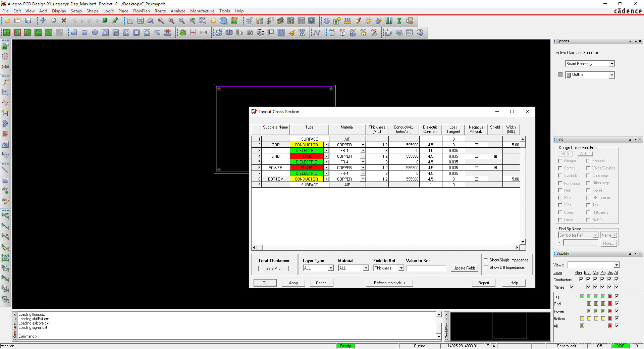Select the shape add circle icon
The width and height of the screenshot is (644, 349).
coord(95,33)
